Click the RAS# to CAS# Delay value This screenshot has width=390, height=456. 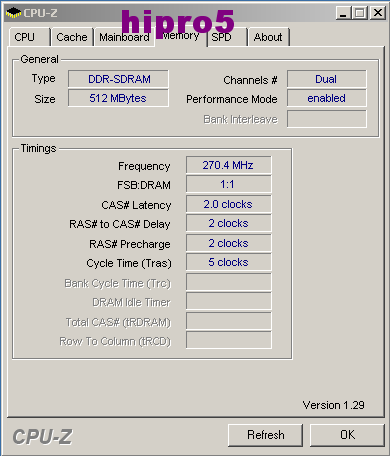tap(229, 223)
